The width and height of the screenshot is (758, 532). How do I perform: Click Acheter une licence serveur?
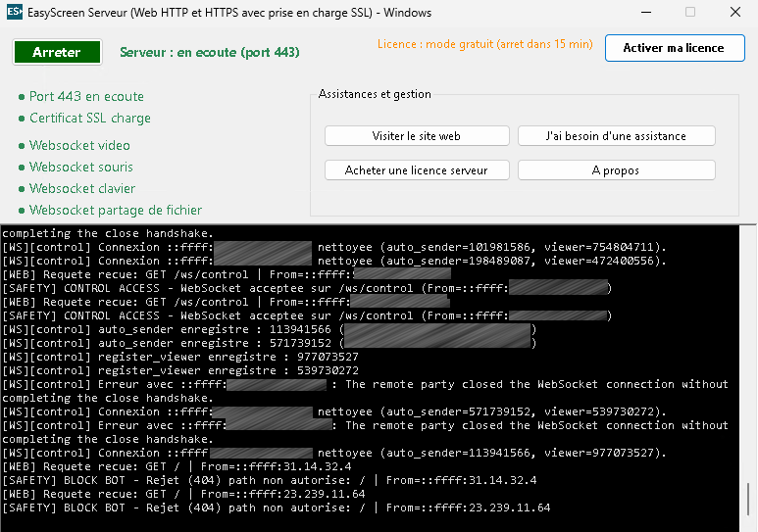coord(417,170)
